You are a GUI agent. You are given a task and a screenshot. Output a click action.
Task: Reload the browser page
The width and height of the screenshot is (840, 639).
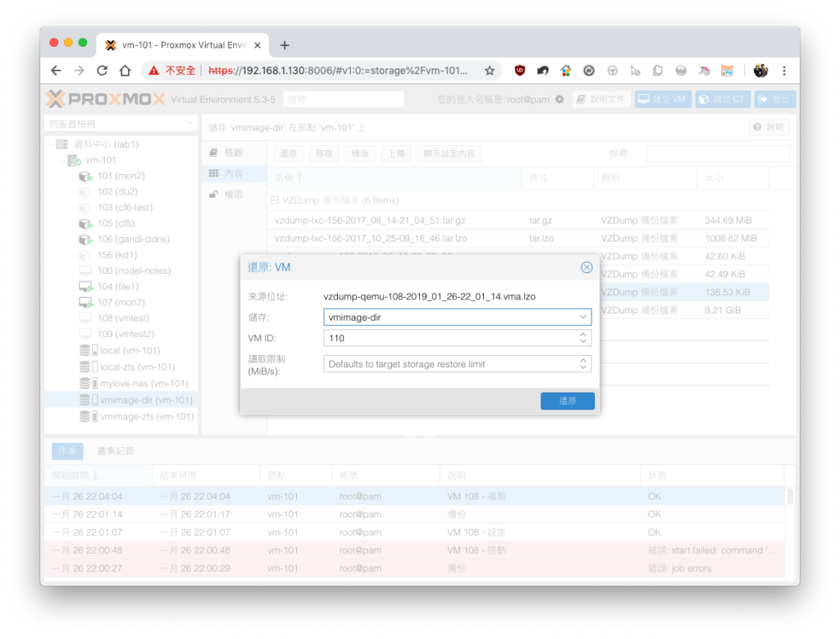102,71
